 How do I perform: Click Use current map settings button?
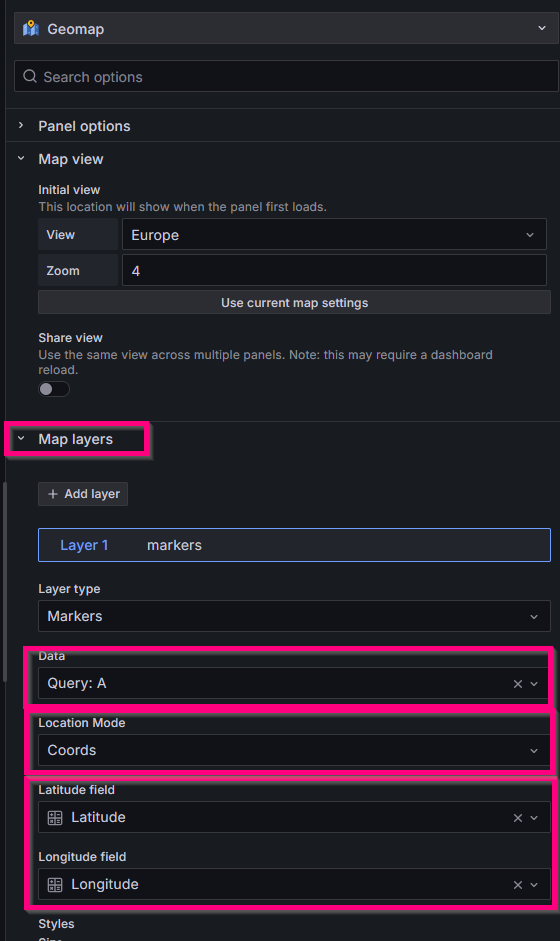294,302
